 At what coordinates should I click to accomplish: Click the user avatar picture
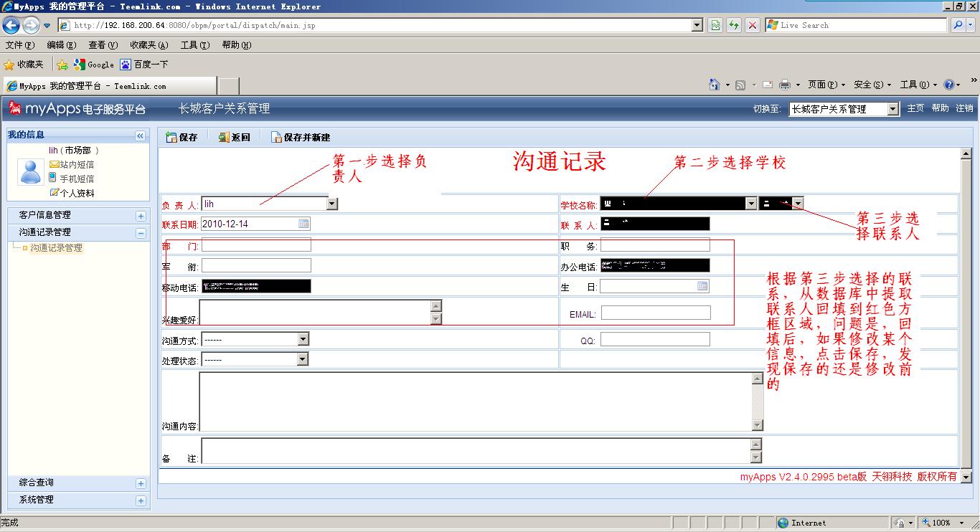point(31,171)
